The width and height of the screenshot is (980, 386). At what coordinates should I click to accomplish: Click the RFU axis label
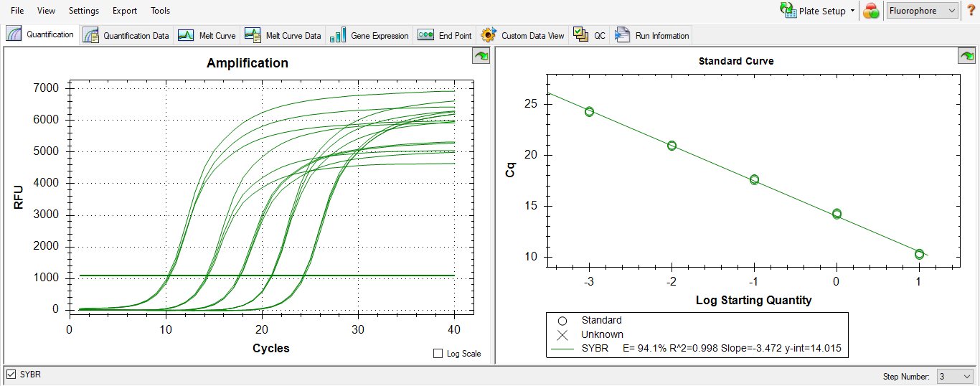pos(19,197)
